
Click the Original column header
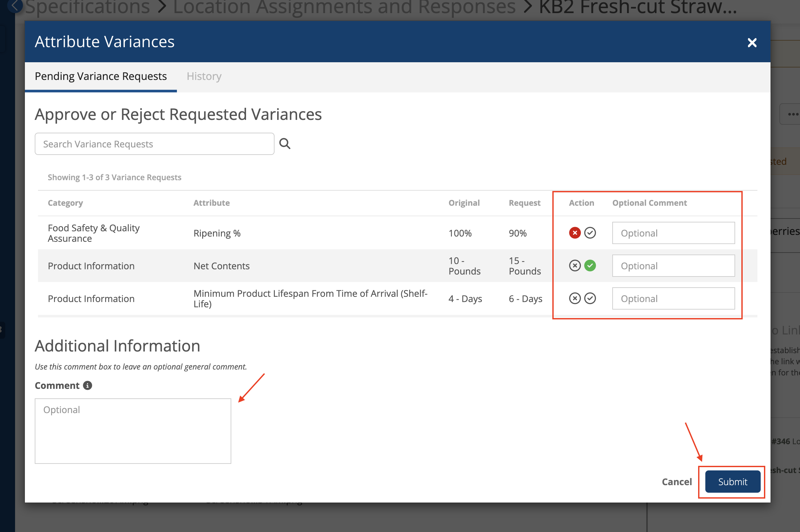coord(464,203)
